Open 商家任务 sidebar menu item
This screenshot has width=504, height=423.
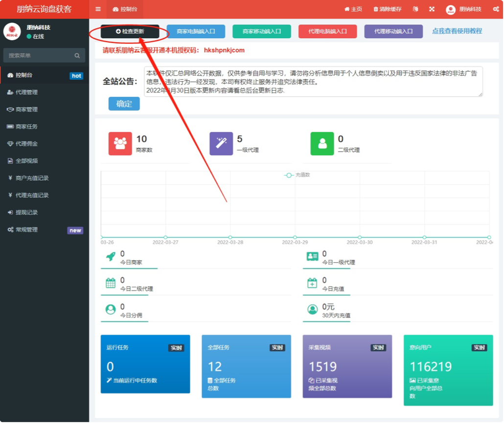[45, 127]
